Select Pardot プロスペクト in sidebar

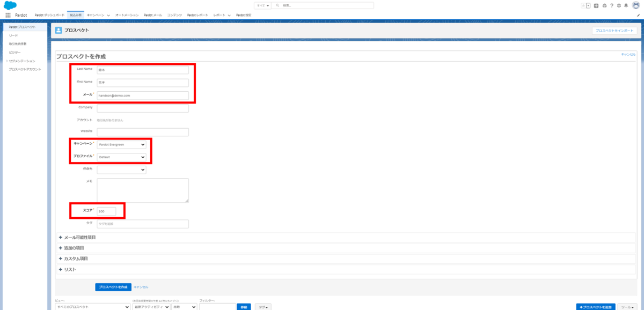24,26
